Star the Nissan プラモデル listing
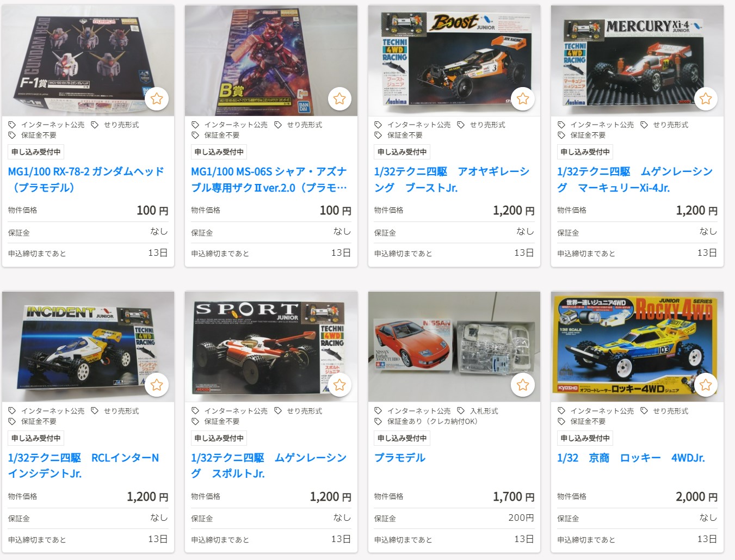 pos(523,385)
